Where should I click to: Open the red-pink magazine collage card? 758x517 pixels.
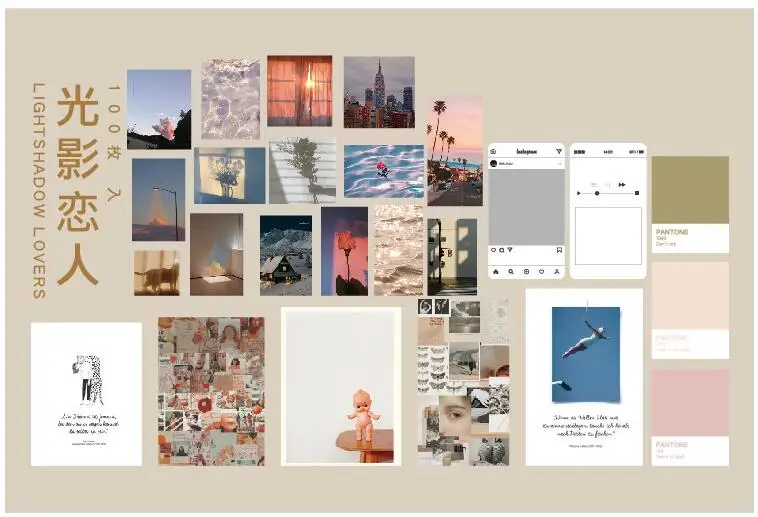coord(211,391)
